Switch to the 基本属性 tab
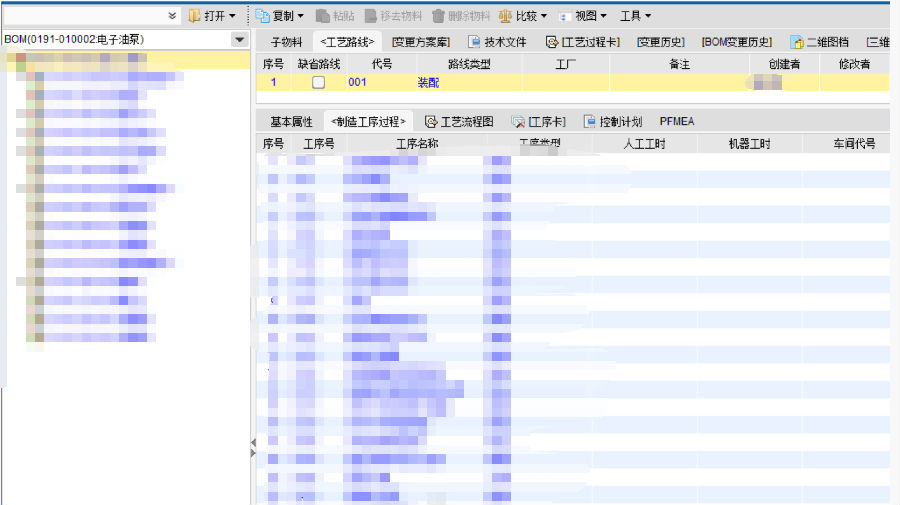This screenshot has height=505, width=900. coord(292,122)
